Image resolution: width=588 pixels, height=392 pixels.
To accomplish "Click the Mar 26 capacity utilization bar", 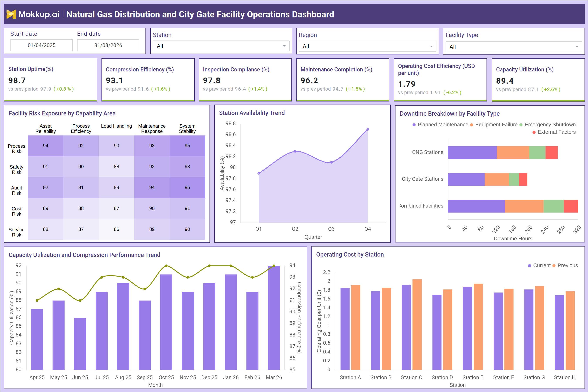I will point(274,318).
